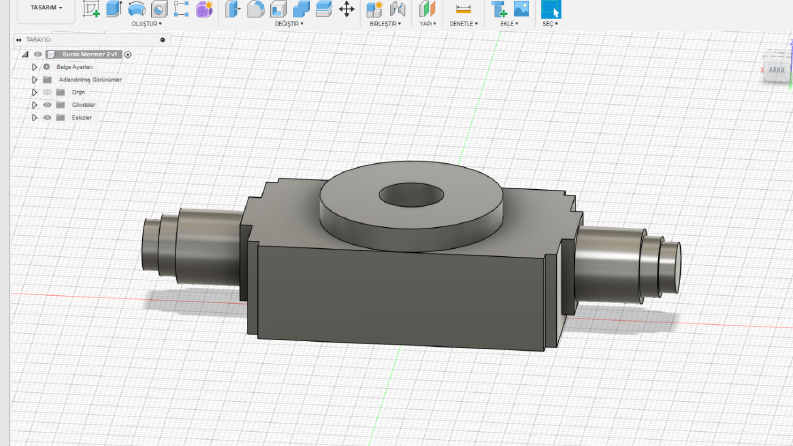
Task: Select the Create Sketch tool
Action: (x=91, y=9)
